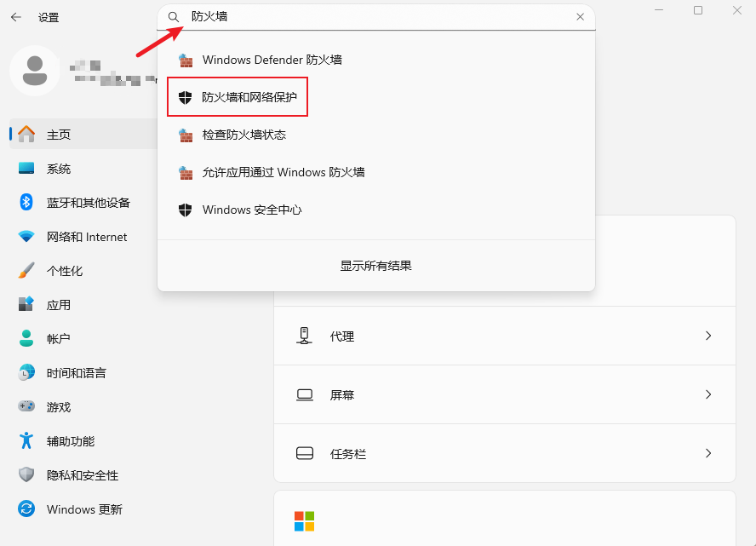Click 显示所有结果 link
This screenshot has height=546, width=756.
tap(376, 266)
